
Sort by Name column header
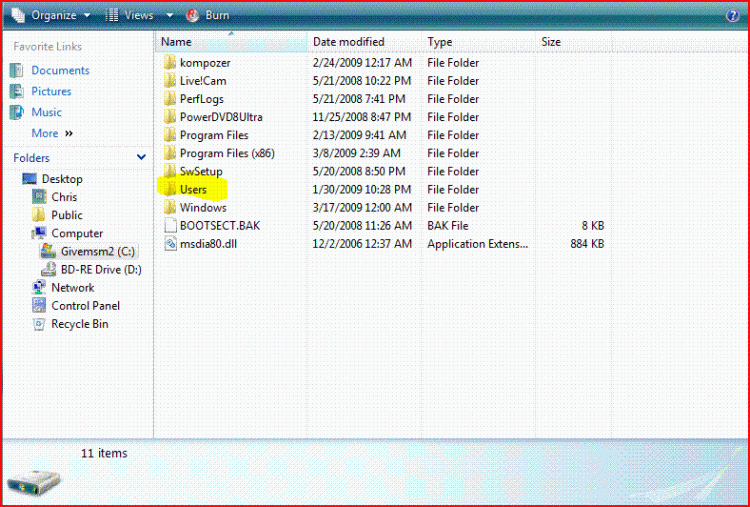click(x=232, y=42)
